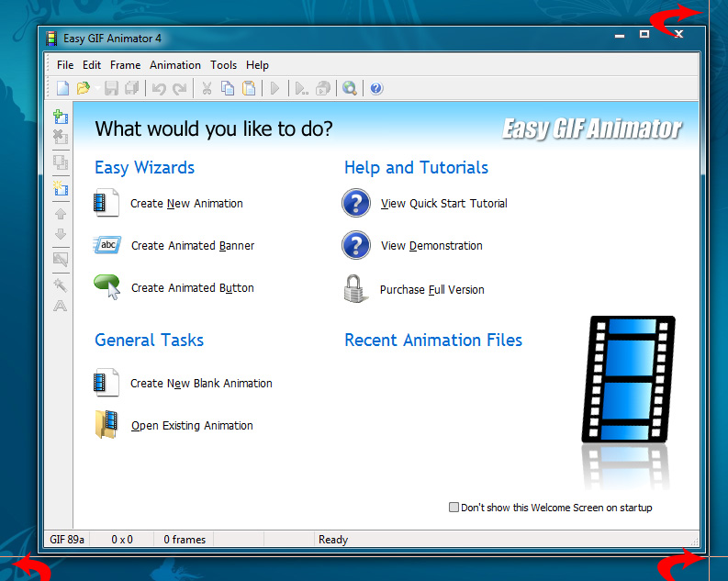This screenshot has height=581, width=728.
Task: Click the filmstrip page icon beside New Blank Animation
Action: point(106,383)
